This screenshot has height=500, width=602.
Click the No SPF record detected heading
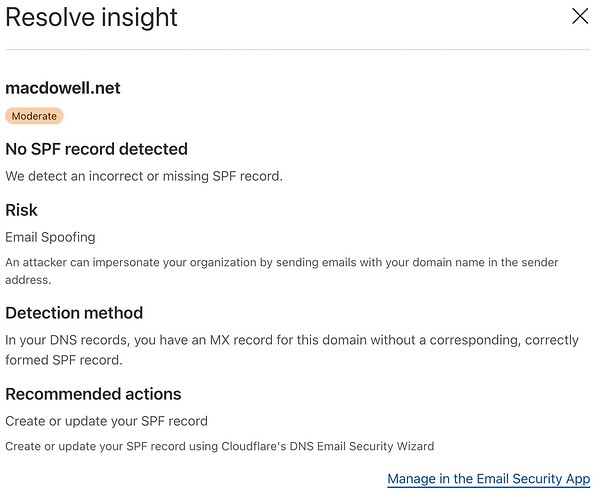click(96, 149)
